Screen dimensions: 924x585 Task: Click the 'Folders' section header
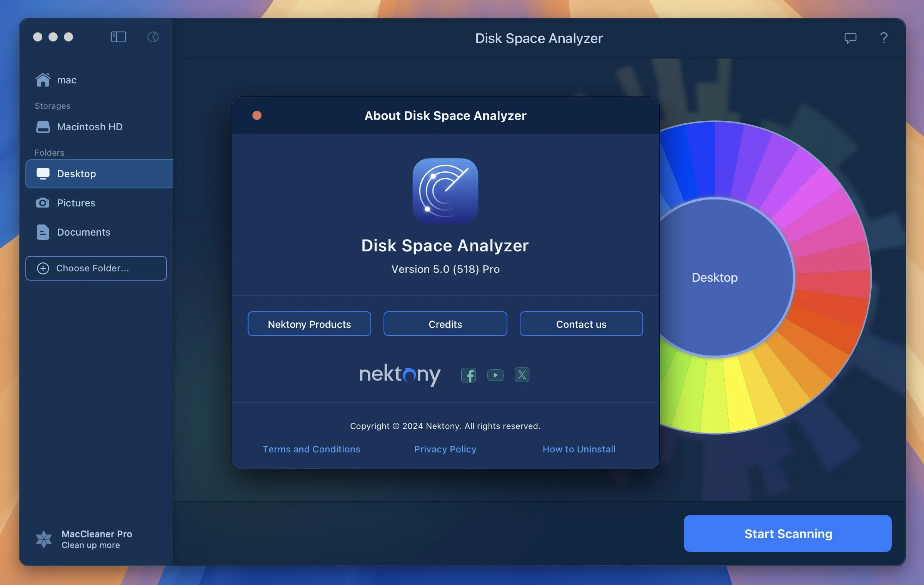(x=49, y=153)
